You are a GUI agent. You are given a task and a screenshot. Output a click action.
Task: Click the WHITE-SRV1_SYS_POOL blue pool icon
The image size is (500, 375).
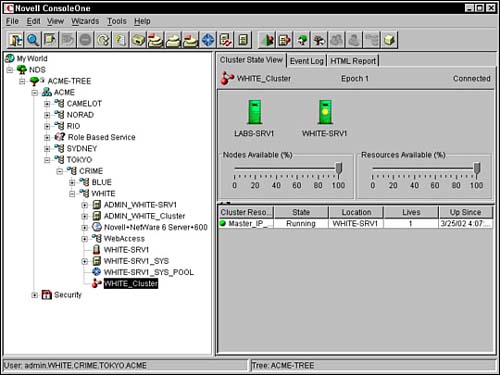(96, 272)
